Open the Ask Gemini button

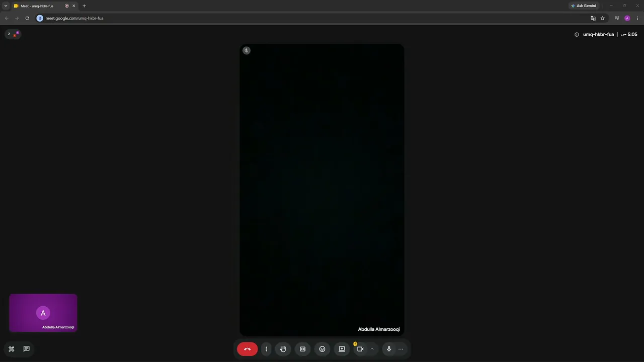(584, 6)
